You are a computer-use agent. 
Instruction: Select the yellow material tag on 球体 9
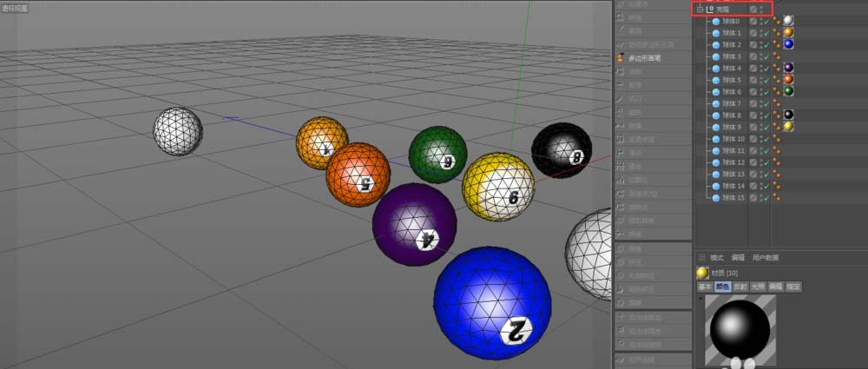pyautogui.click(x=788, y=126)
